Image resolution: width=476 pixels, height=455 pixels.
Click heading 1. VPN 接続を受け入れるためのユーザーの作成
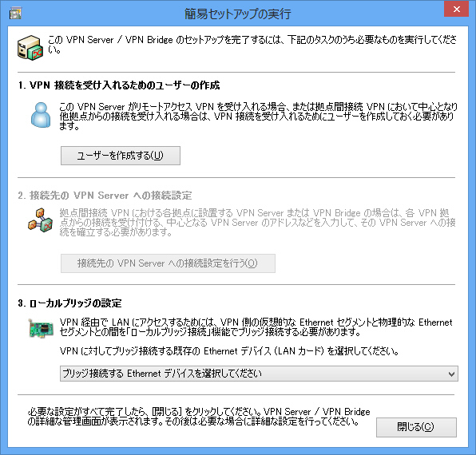119,85
